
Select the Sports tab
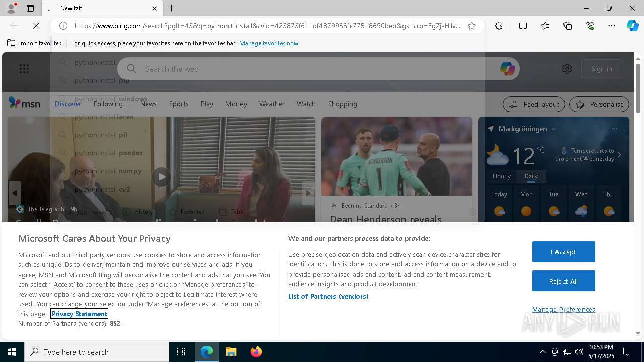(179, 104)
